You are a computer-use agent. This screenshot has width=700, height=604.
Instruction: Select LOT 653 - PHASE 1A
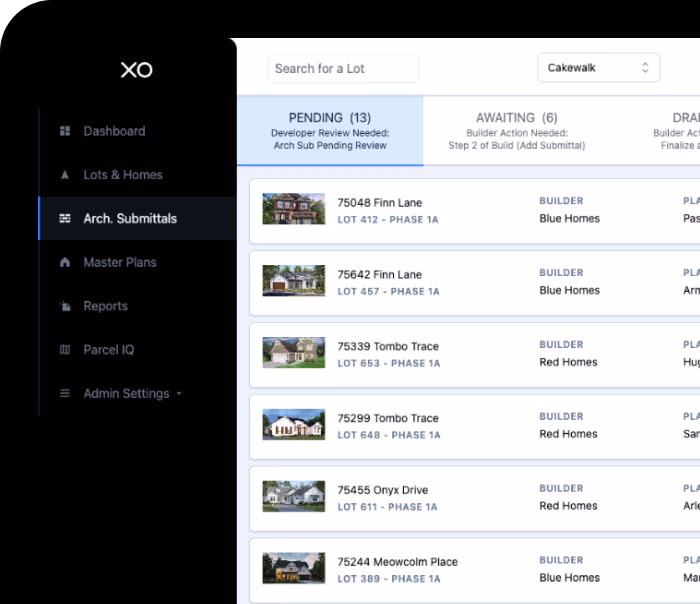tap(389, 363)
